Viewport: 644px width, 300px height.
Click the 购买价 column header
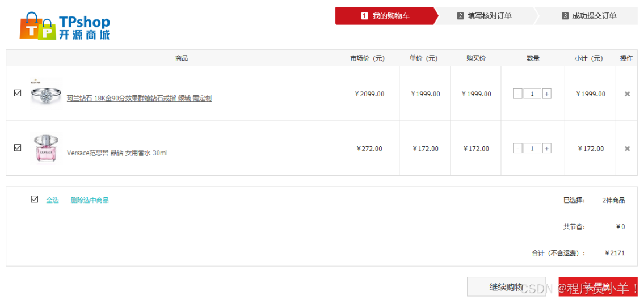[x=475, y=58]
